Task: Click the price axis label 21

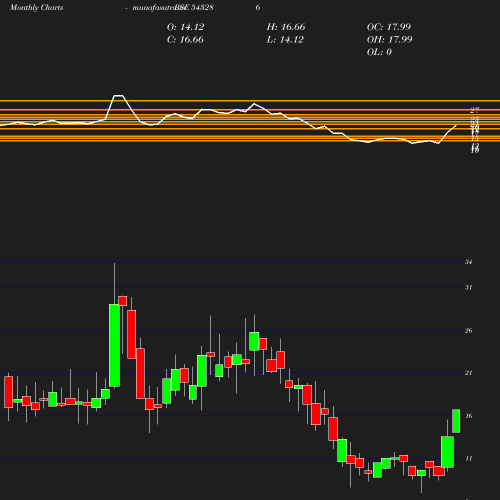Action: pos(469,373)
